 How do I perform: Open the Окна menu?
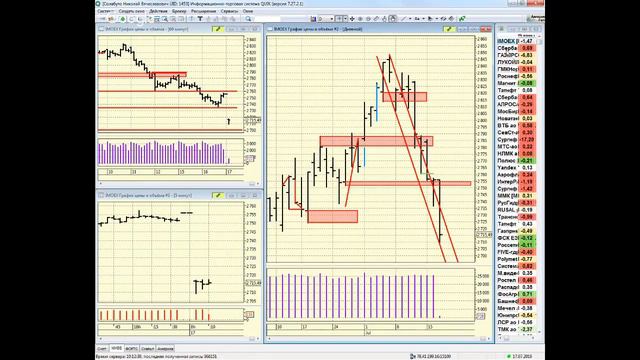pos(248,11)
